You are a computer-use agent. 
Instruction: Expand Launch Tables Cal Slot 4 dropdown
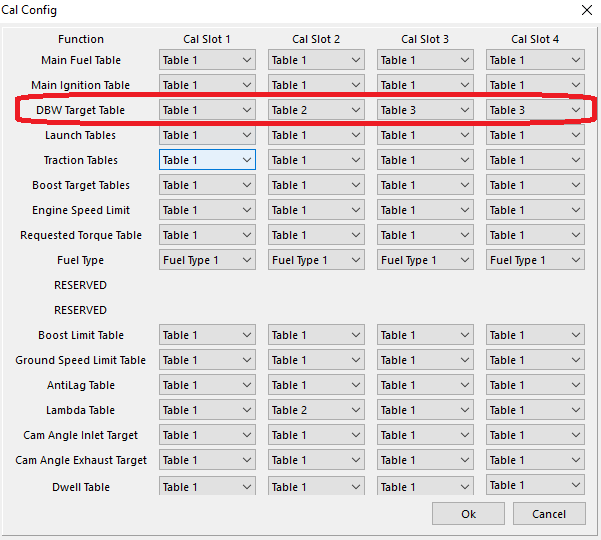534,135
